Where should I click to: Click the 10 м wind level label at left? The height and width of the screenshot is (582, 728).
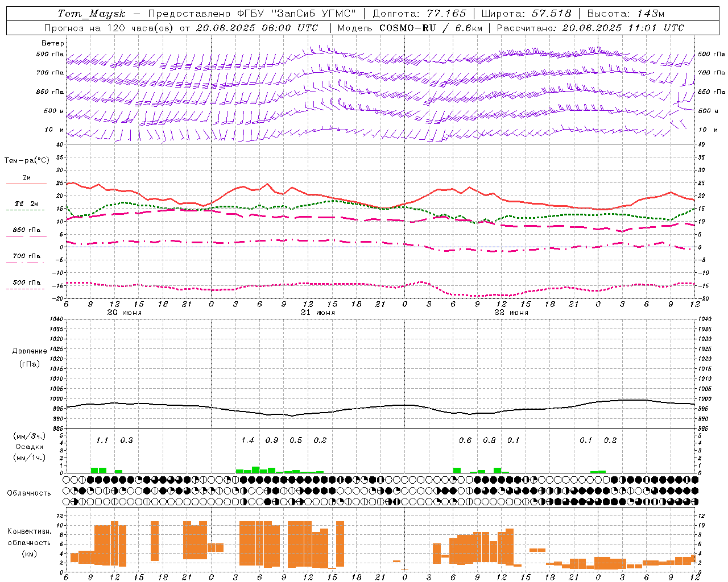(54, 130)
